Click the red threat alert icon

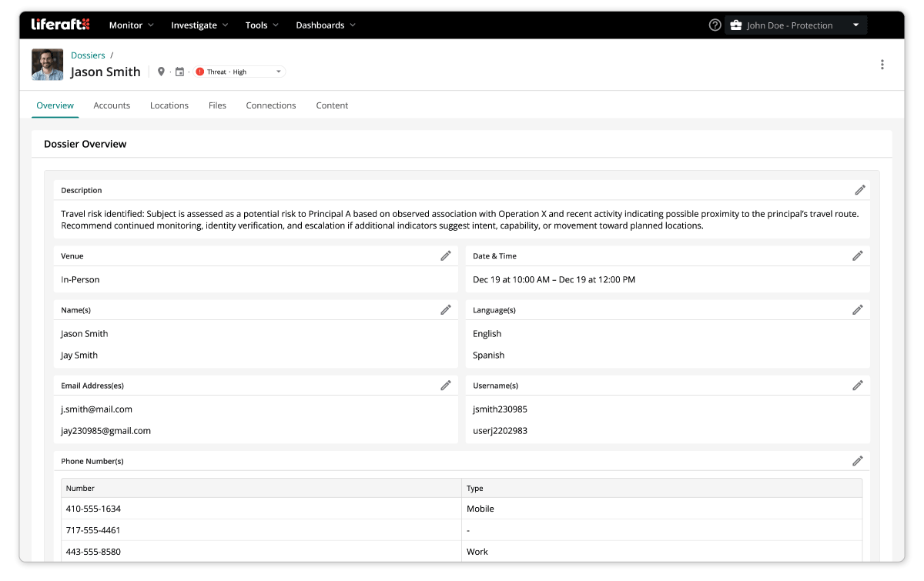coord(199,72)
